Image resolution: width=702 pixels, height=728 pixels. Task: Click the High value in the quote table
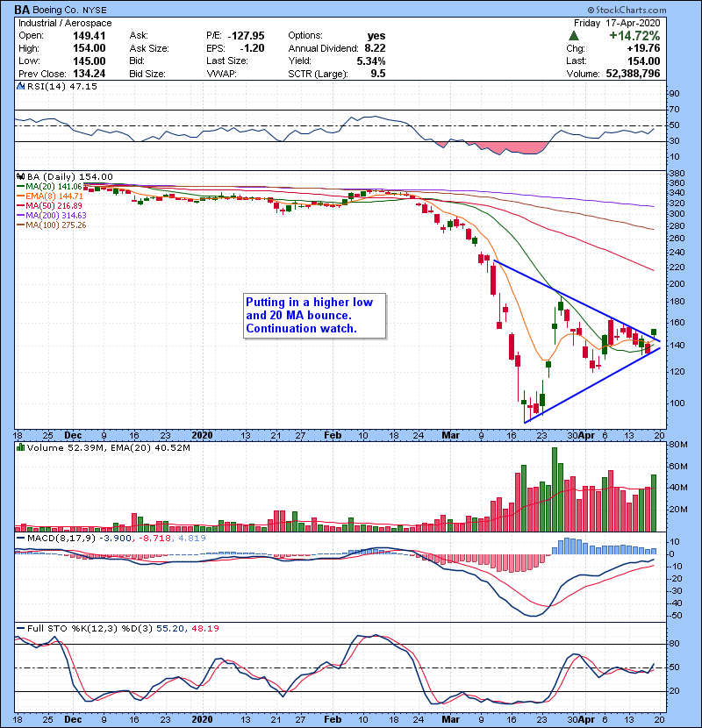click(90, 48)
